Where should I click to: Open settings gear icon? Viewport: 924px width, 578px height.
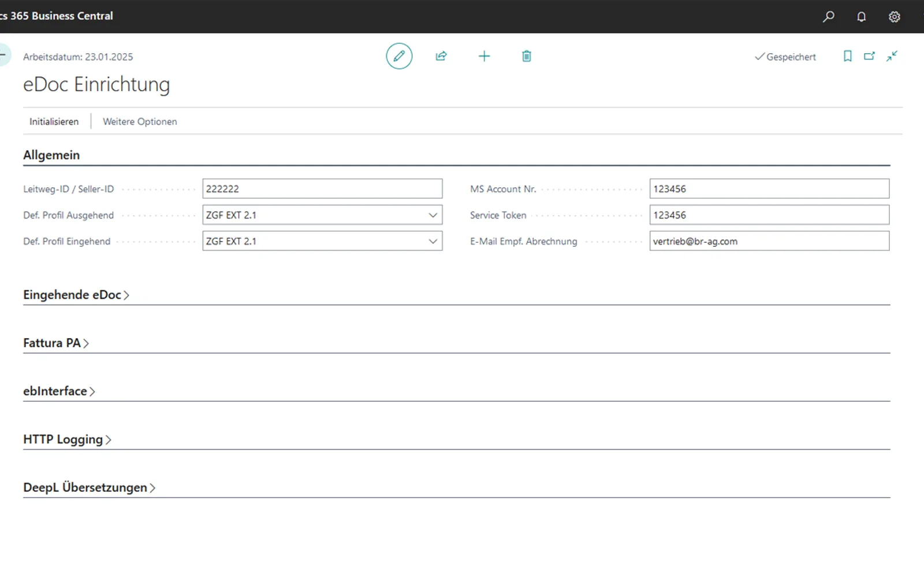894,17
